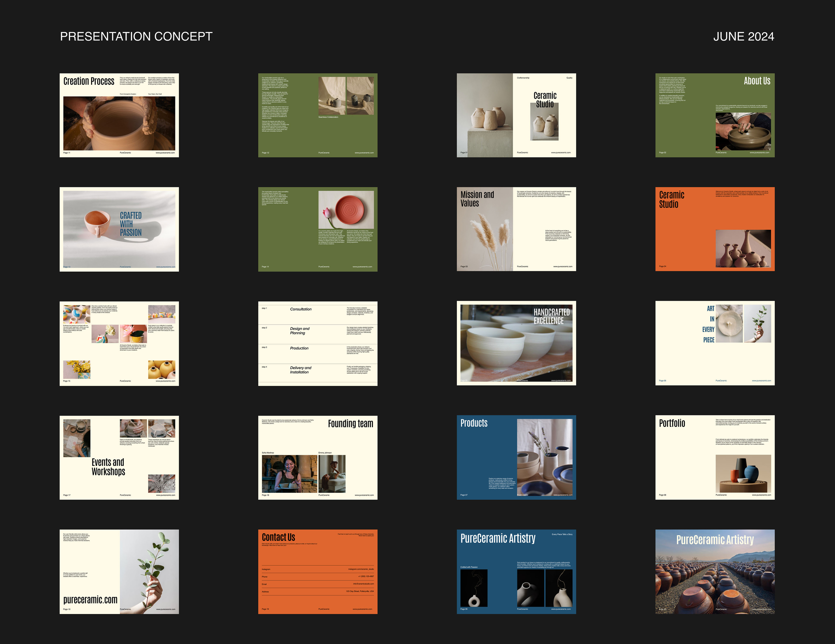This screenshot has height=644, width=835.
Task: Open the Portfolio slide thumbnail
Action: pos(714,457)
